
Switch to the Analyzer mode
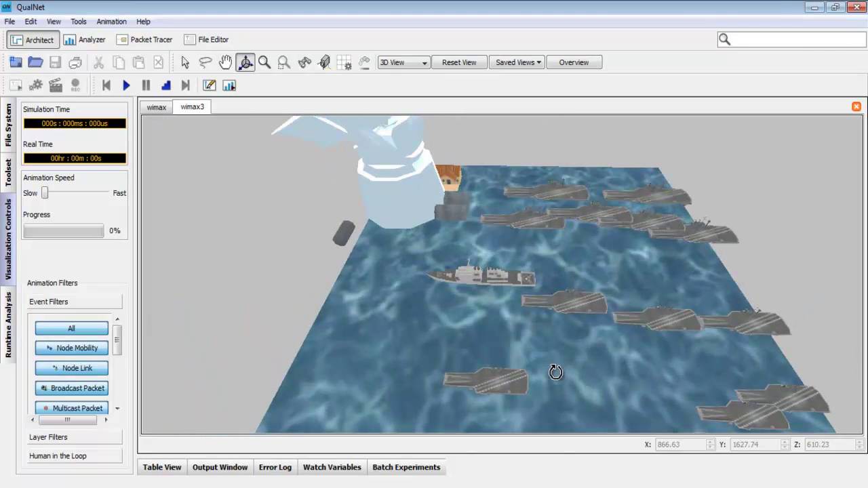85,40
